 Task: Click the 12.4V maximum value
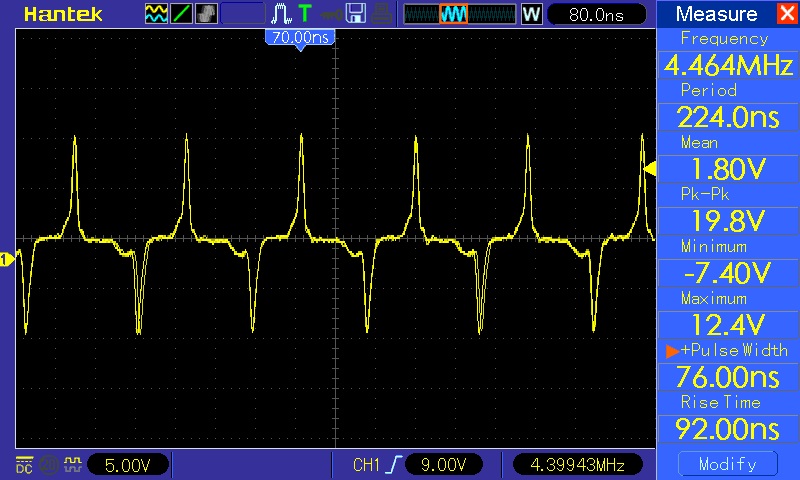coord(728,325)
